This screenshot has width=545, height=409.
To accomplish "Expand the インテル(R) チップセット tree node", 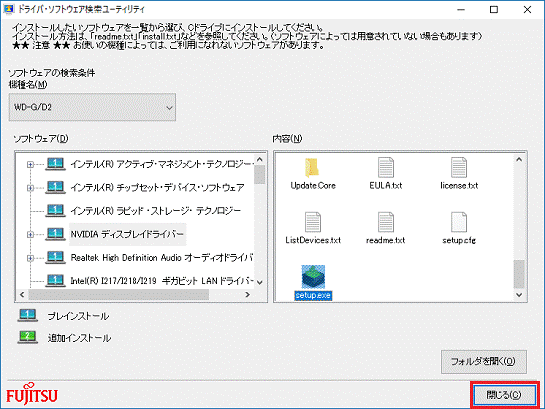I will [30, 188].
